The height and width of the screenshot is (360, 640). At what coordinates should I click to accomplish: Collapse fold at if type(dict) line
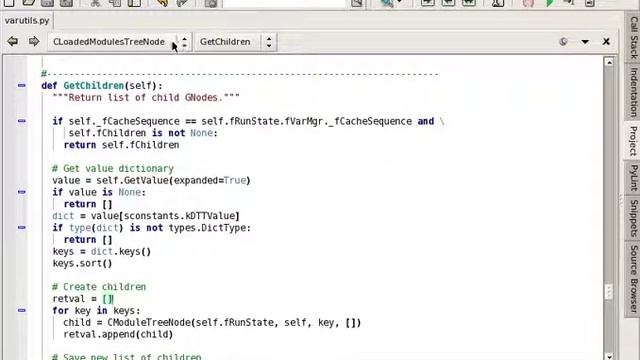click(x=22, y=227)
